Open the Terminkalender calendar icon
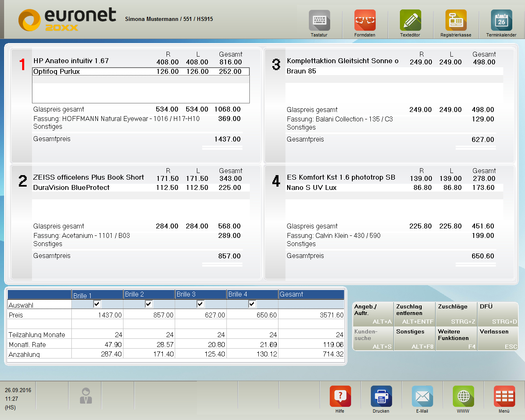 pyautogui.click(x=501, y=20)
